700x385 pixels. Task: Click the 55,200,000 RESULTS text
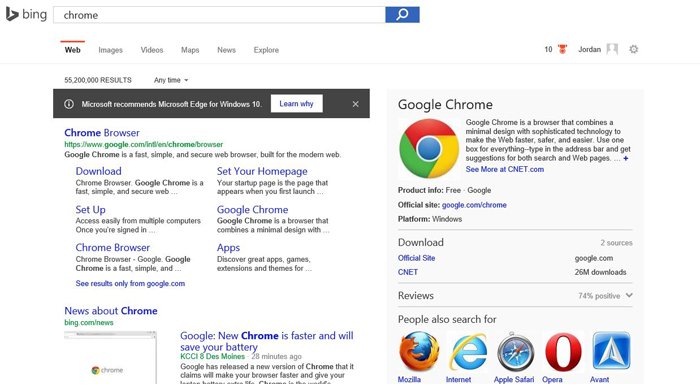(x=98, y=80)
